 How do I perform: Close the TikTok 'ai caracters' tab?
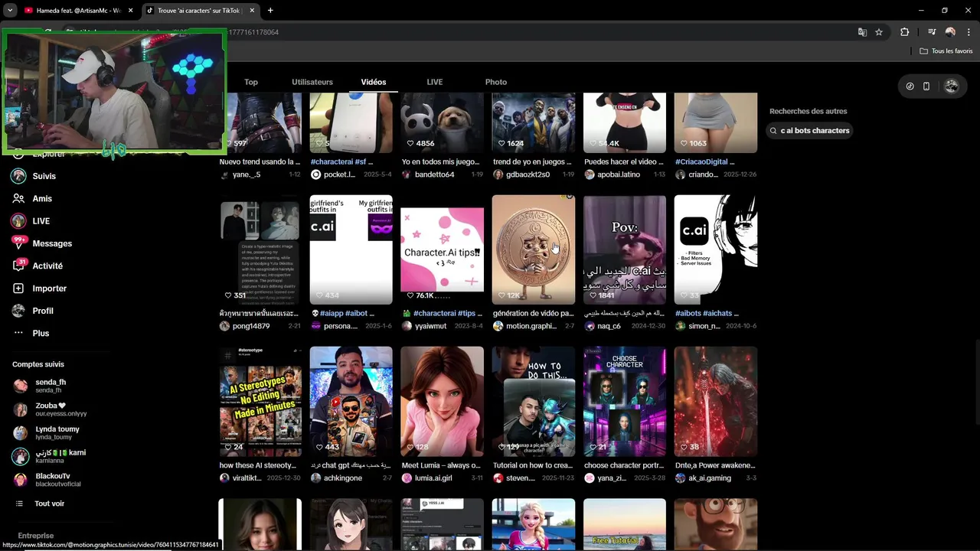252,11
